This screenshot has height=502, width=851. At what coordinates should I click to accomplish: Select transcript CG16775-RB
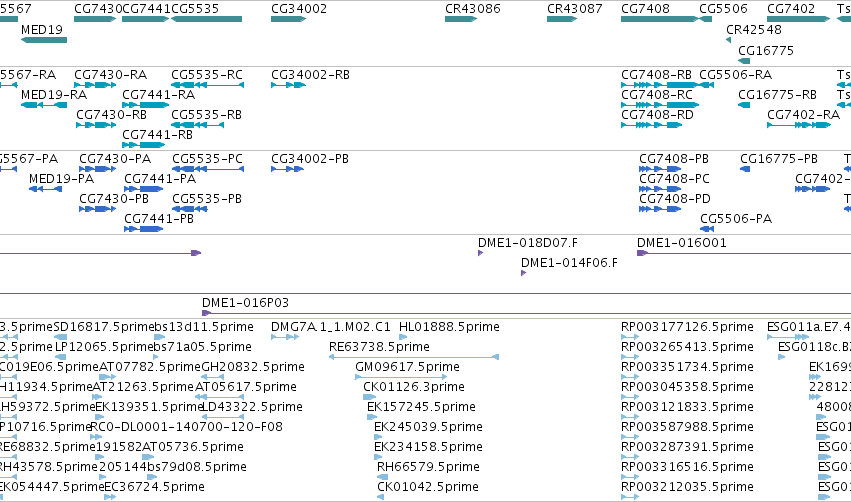point(744,105)
